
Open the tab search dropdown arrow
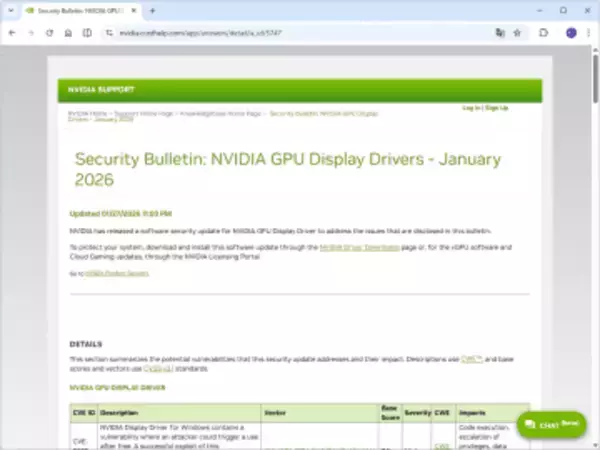11,11
